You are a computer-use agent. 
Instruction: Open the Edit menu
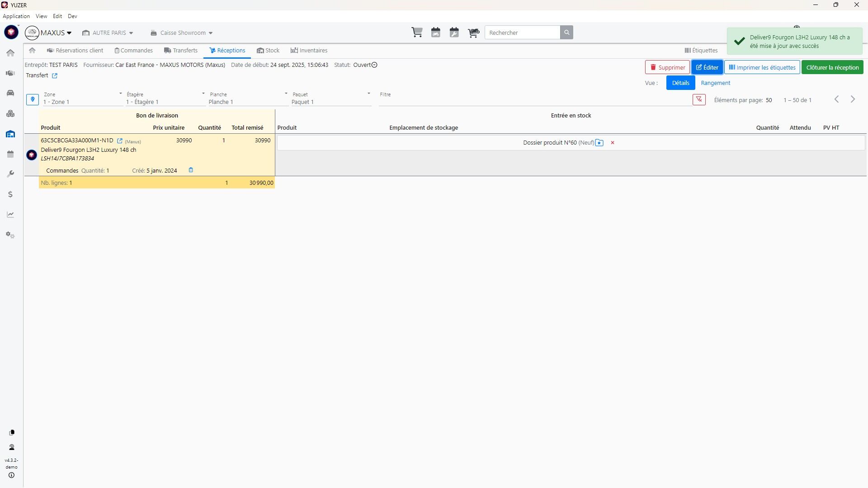point(57,16)
